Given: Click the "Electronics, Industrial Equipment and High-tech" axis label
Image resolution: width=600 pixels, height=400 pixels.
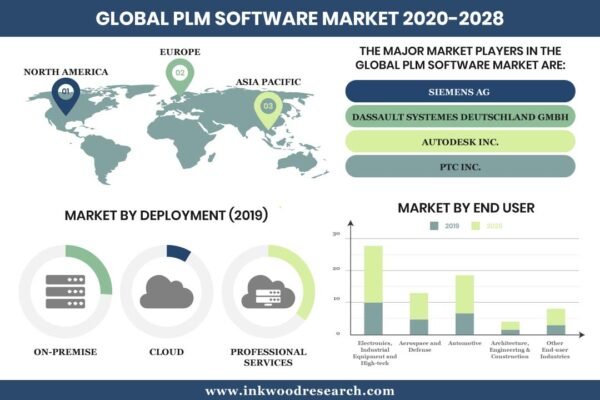Looking at the screenshot, I should [375, 353].
